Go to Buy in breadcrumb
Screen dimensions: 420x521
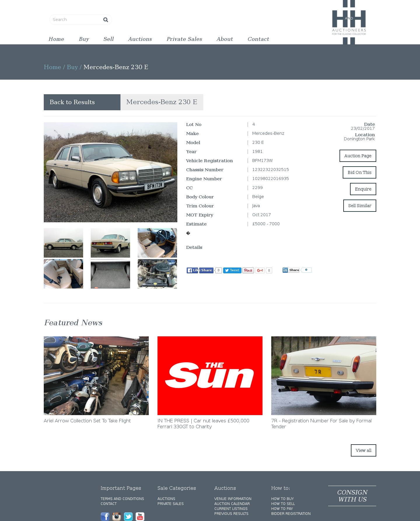72,67
